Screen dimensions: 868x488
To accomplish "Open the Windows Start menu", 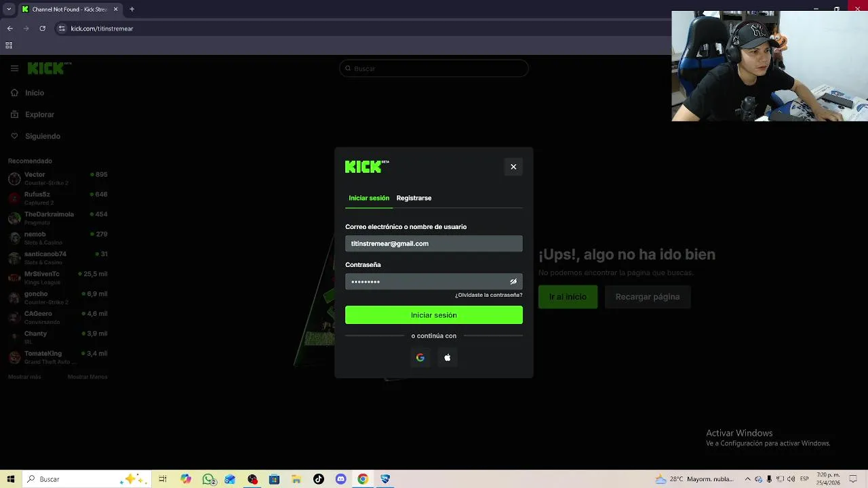I will tap(11, 479).
